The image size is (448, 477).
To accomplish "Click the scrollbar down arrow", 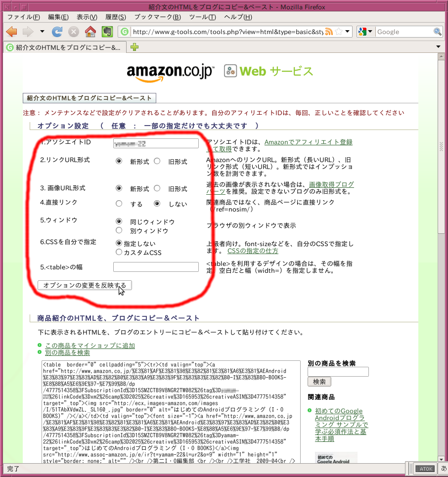I will (441, 459).
